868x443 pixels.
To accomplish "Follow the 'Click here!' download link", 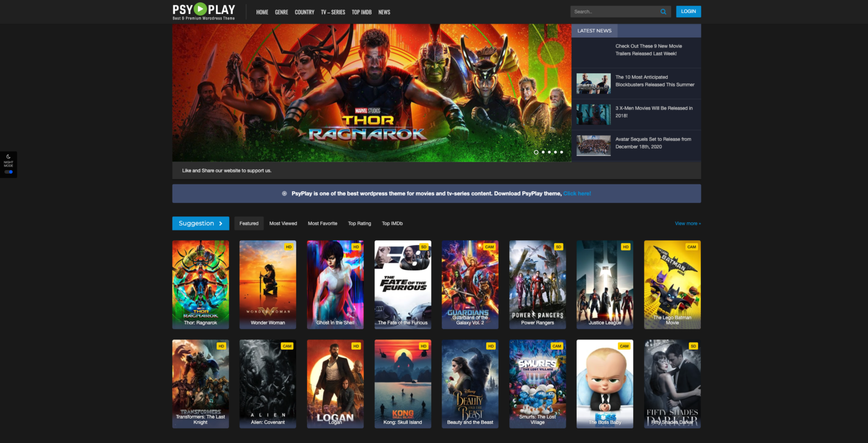I will tap(577, 194).
